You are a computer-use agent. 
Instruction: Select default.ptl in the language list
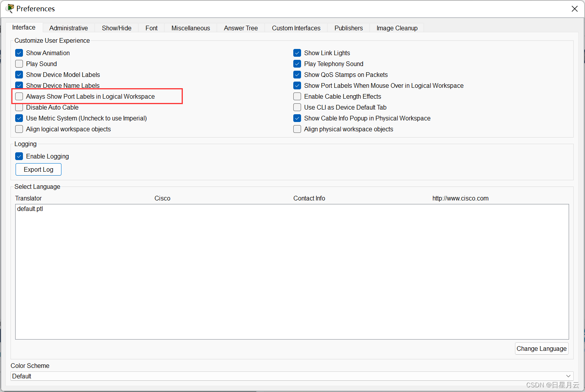[30, 209]
